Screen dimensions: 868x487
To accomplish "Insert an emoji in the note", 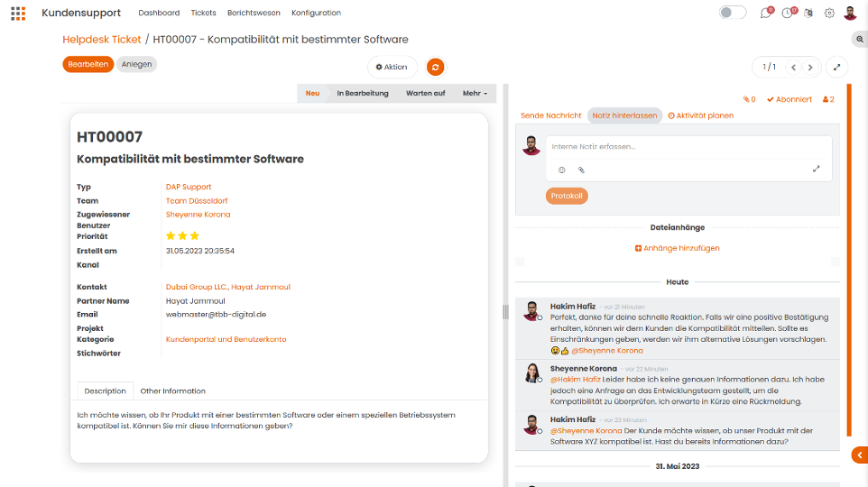I will click(x=562, y=170).
